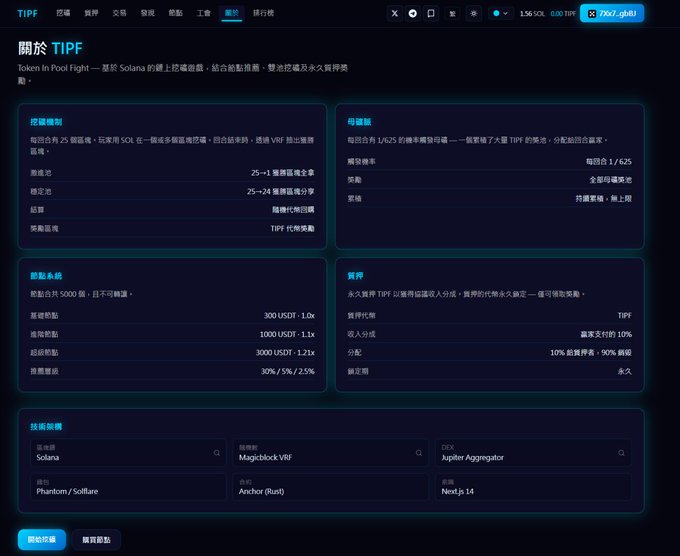
Task: Expand the network status dot dropdown
Action: (x=501, y=13)
